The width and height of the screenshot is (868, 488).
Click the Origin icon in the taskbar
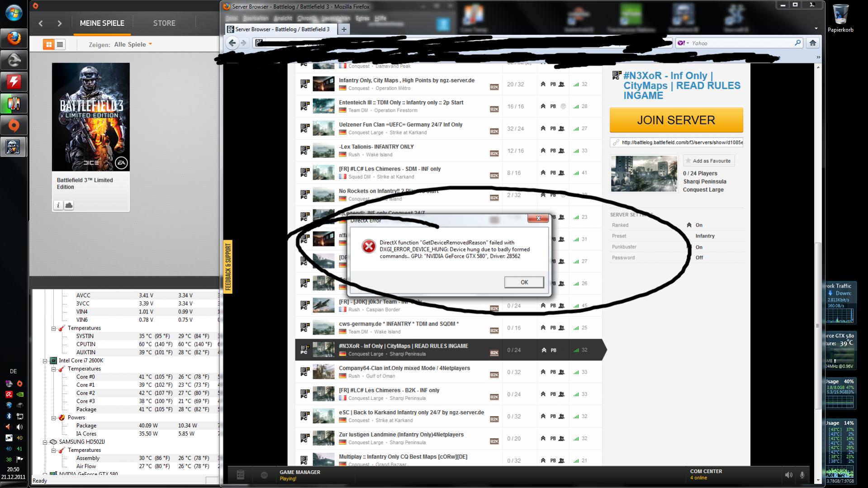[x=14, y=125]
